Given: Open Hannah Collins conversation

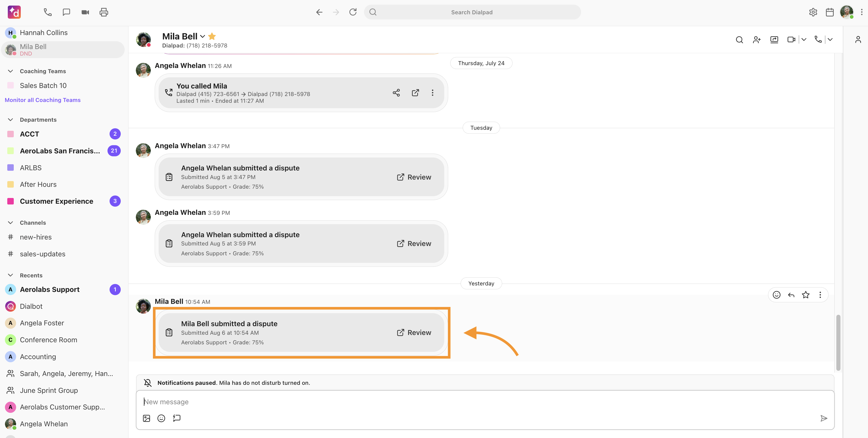Looking at the screenshot, I should [63, 33].
